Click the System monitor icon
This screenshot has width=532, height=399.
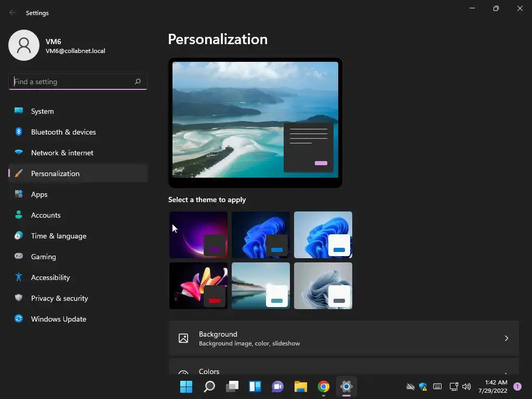(x=19, y=111)
